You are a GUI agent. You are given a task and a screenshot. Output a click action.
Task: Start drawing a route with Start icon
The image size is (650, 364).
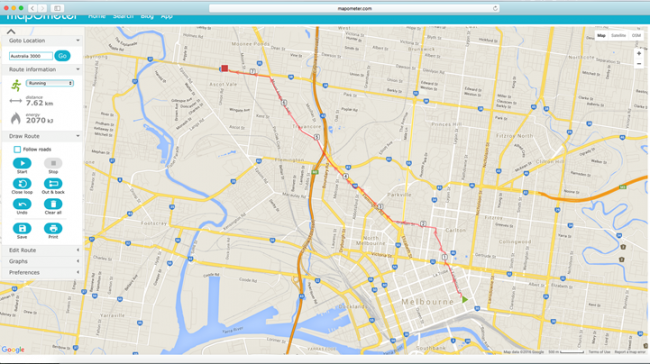coord(22,163)
